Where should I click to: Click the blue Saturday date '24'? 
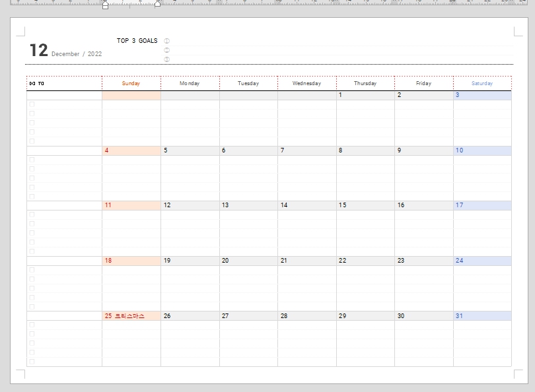(482, 261)
